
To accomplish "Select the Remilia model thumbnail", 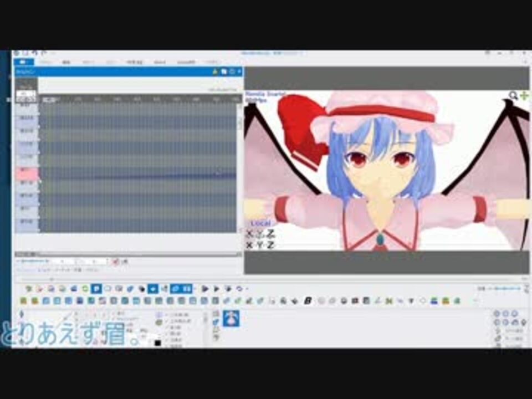I will pyautogui.click(x=231, y=318).
